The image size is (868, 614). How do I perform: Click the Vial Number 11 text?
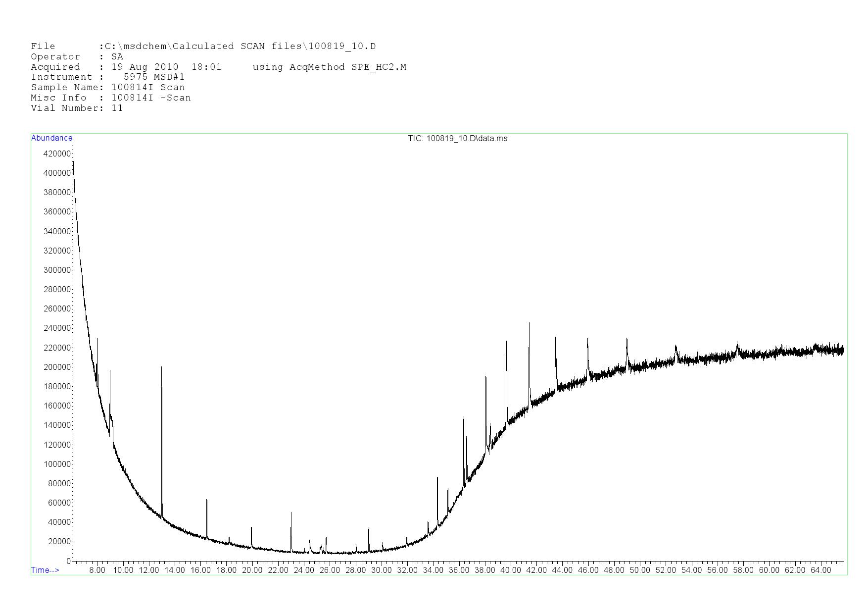pos(77,108)
